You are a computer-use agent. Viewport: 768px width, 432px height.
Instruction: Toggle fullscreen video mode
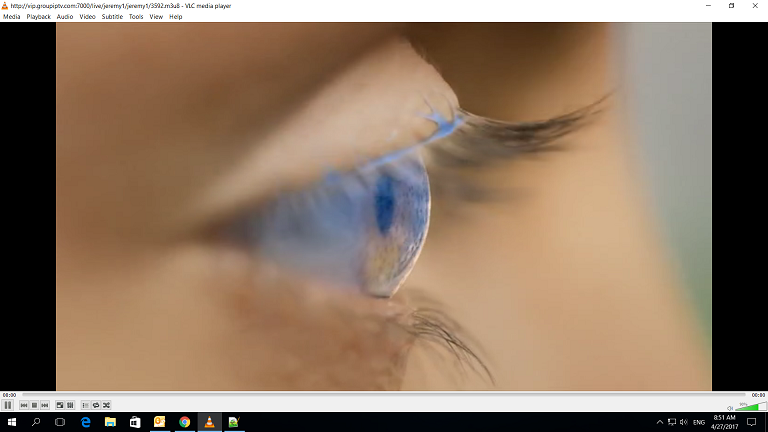(x=60, y=405)
